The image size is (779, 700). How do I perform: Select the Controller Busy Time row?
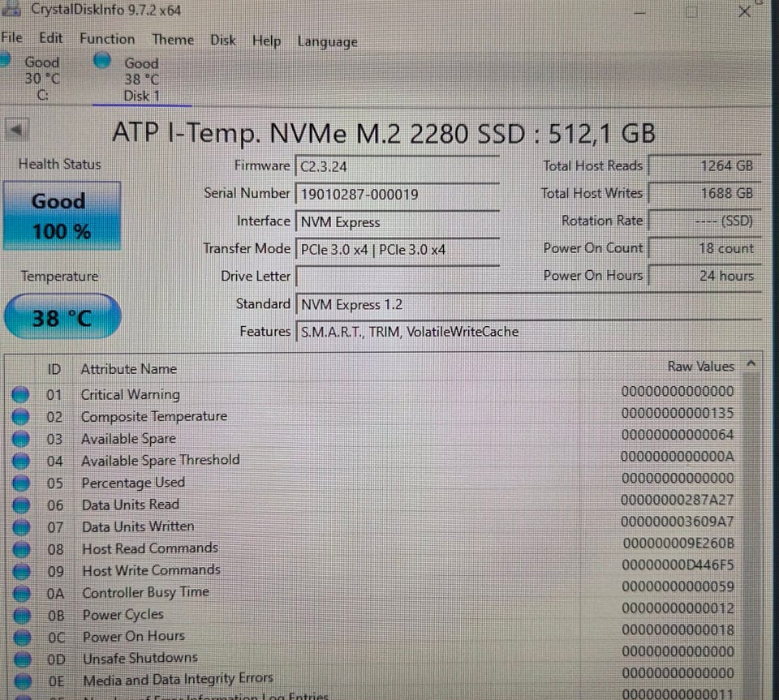tap(375, 590)
